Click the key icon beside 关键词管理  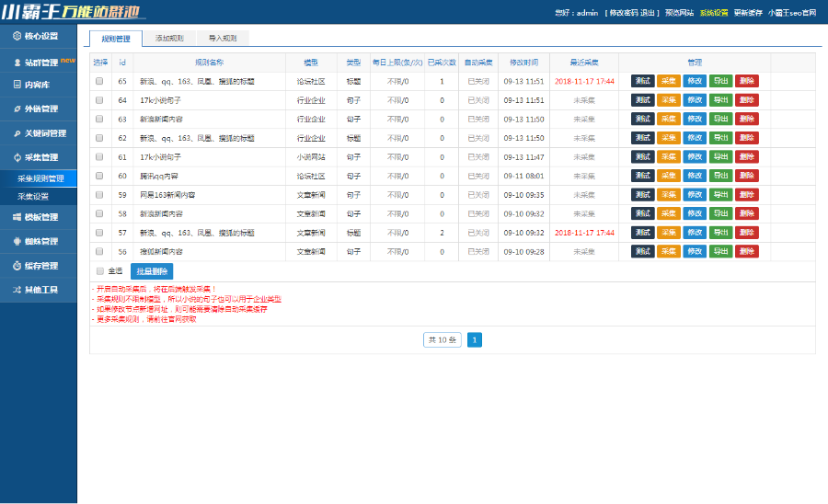[17, 133]
